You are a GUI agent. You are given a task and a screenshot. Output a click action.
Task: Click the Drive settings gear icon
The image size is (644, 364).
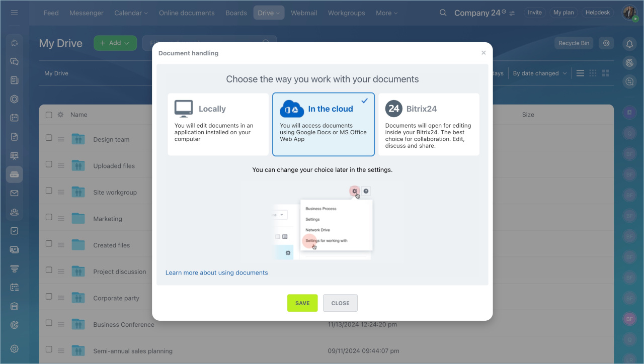point(606,43)
